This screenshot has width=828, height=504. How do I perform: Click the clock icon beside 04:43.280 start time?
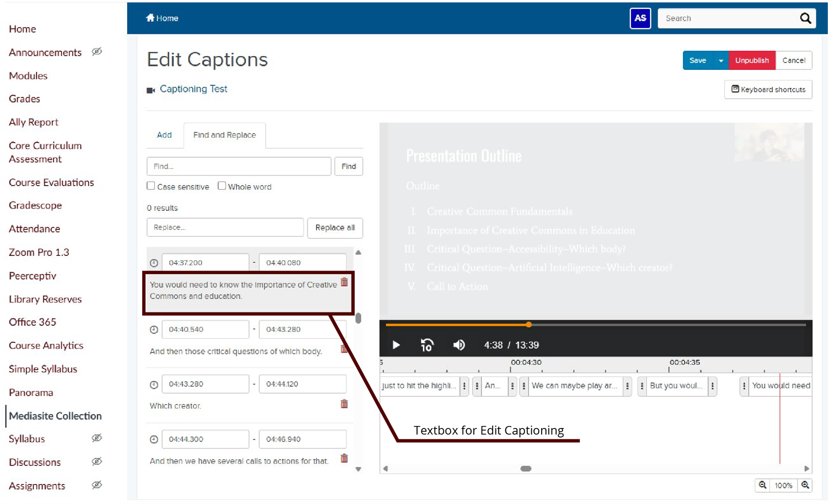154,385
